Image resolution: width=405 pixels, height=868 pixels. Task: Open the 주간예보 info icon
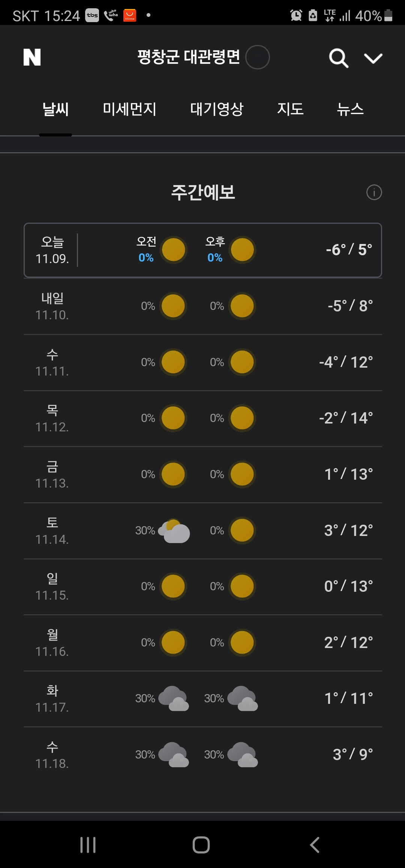(x=374, y=192)
